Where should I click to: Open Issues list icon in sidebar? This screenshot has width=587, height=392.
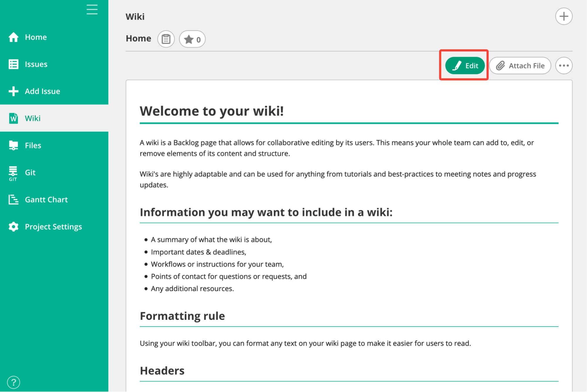coord(14,64)
